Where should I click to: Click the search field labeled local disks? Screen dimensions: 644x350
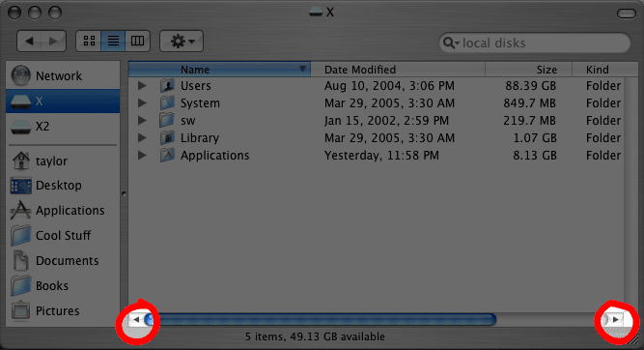click(x=534, y=43)
